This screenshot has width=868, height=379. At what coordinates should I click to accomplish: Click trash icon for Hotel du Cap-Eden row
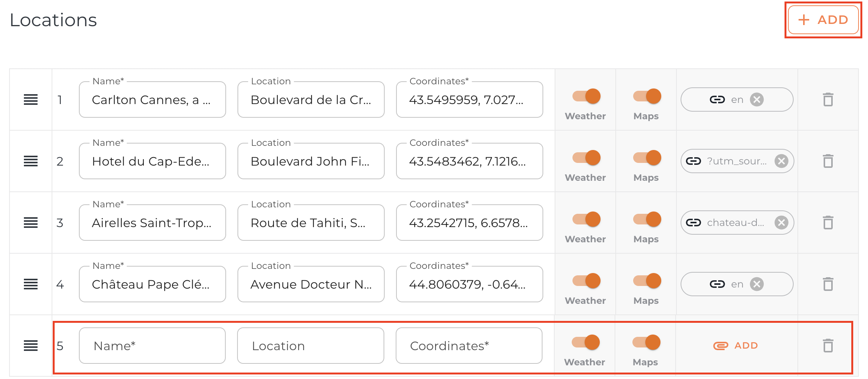pyautogui.click(x=828, y=161)
